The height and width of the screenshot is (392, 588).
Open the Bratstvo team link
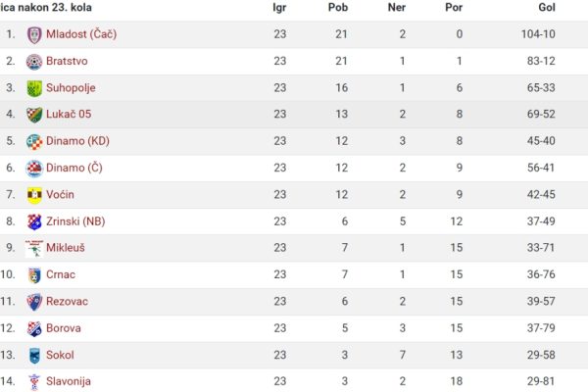coord(67,61)
